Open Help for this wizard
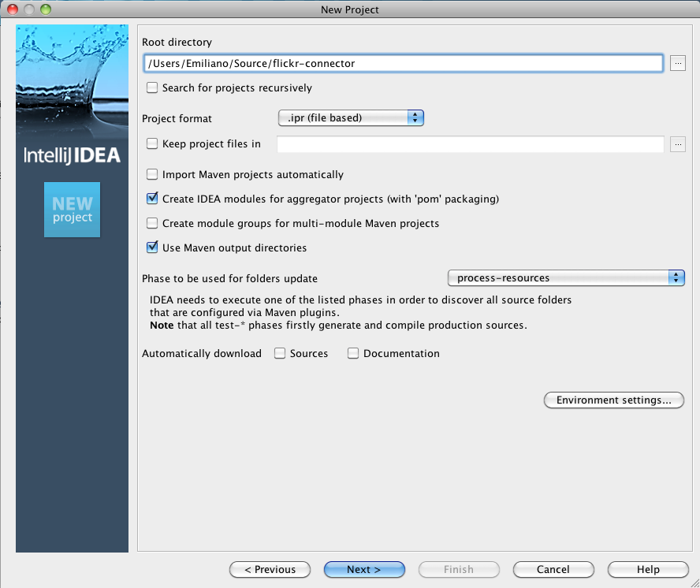This screenshot has width=700, height=588. [x=648, y=570]
